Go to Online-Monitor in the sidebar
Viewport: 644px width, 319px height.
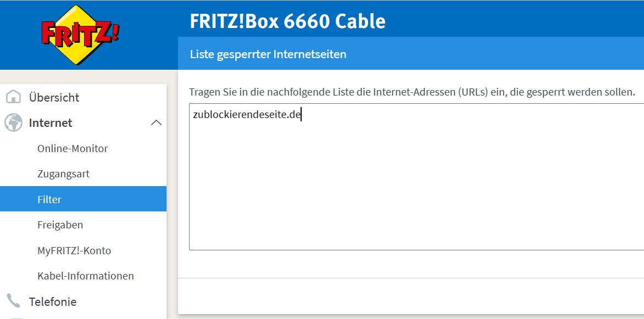point(73,148)
